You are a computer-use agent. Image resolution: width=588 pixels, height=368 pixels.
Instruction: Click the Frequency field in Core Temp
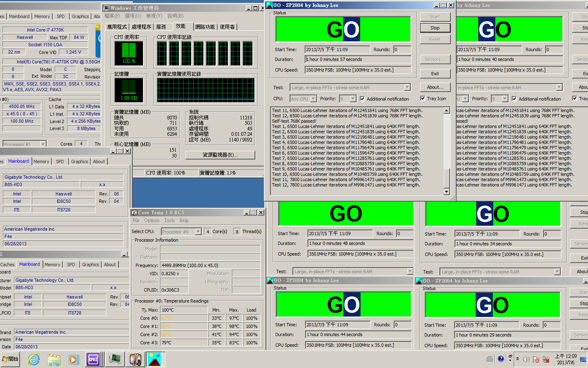(210, 265)
